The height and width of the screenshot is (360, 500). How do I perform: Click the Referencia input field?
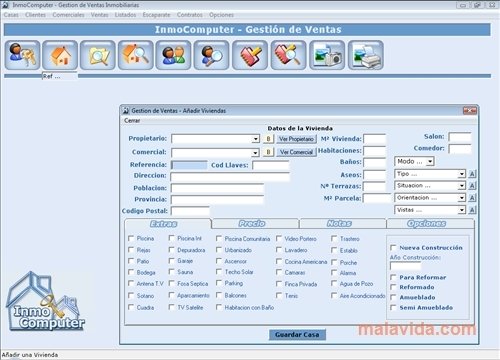point(189,165)
